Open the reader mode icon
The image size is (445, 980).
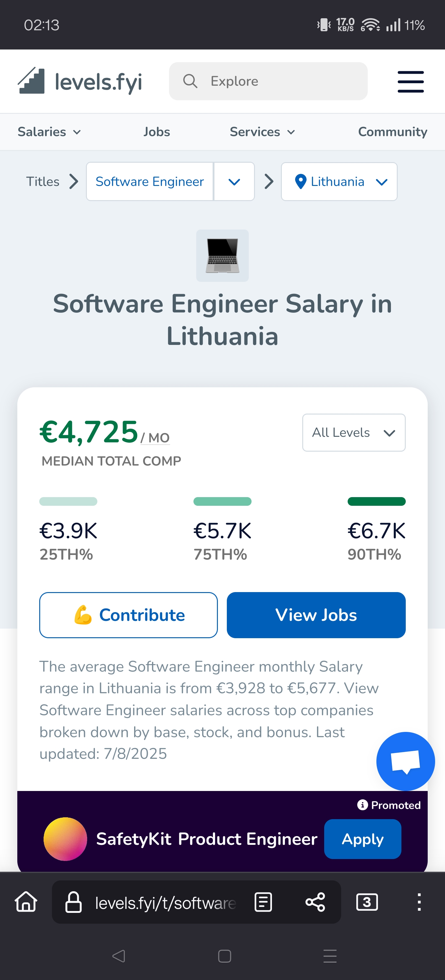pyautogui.click(x=263, y=902)
